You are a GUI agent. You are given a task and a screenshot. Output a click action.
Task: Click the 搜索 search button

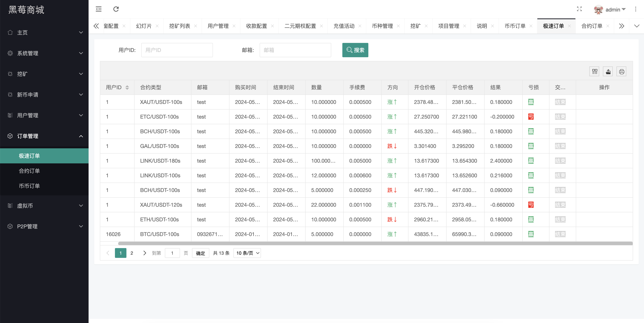355,50
